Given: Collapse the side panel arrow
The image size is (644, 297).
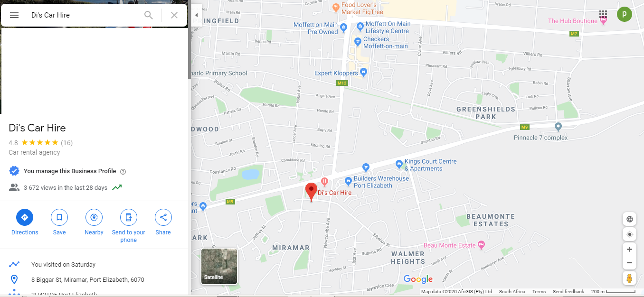Looking at the screenshot, I should pos(196,15).
